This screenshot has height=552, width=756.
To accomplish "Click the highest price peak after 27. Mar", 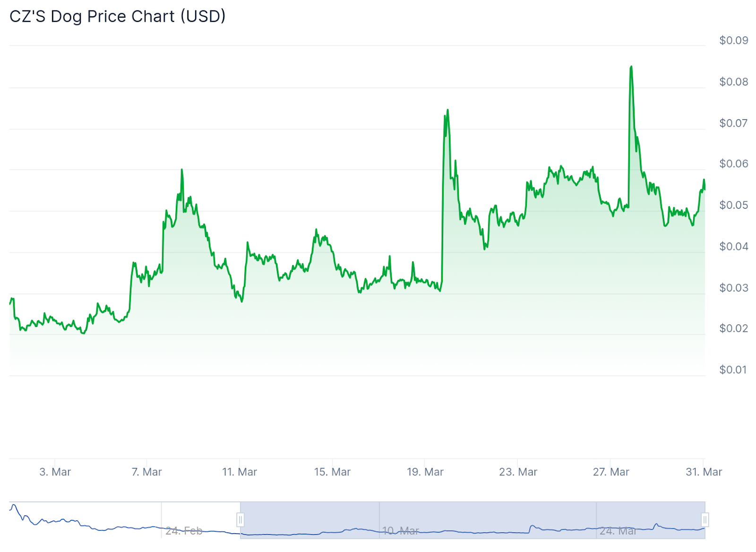I will (631, 67).
